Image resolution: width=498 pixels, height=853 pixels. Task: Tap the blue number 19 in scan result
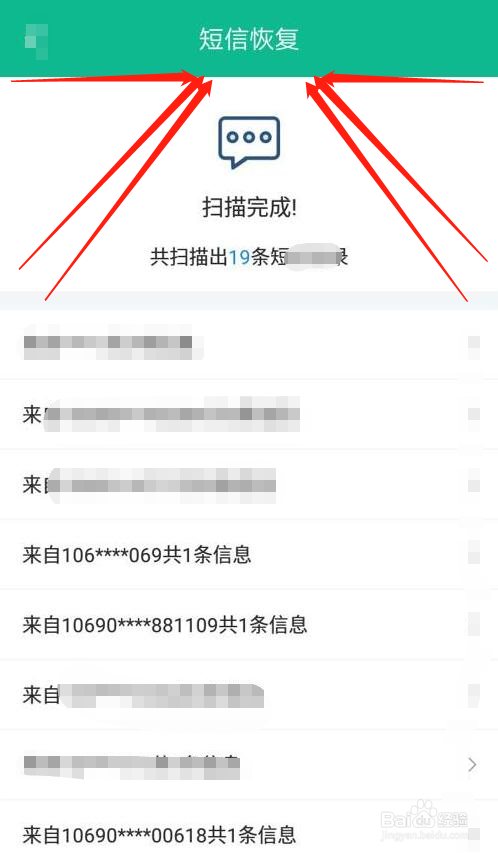click(x=239, y=257)
